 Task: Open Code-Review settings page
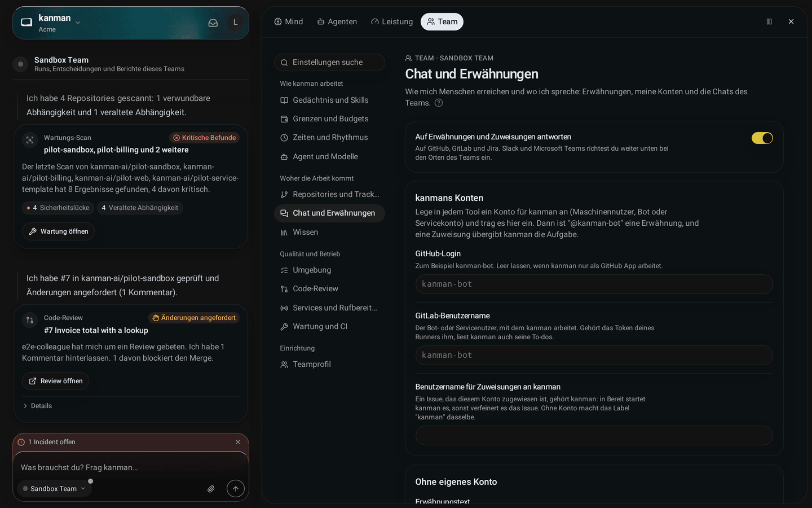(x=329, y=288)
